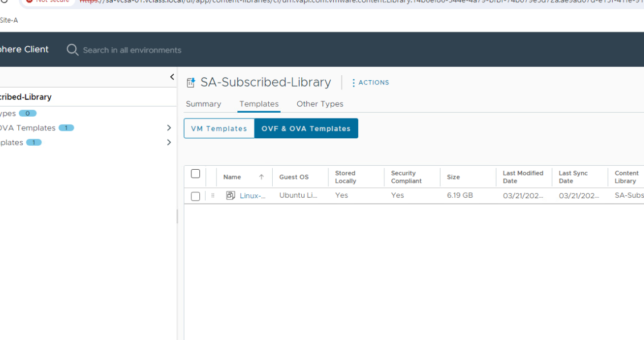Click the sidebar splitter handle
This screenshot has height=340, width=644.
click(178, 216)
